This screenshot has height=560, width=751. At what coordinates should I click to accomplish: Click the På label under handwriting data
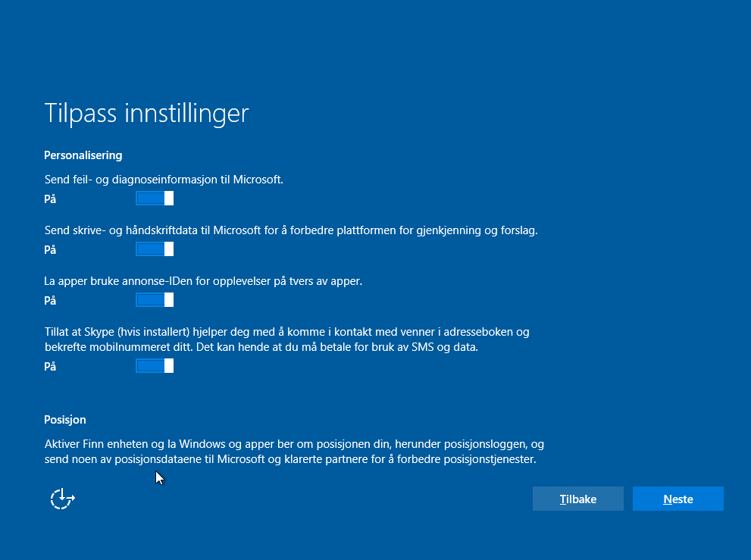click(50, 249)
